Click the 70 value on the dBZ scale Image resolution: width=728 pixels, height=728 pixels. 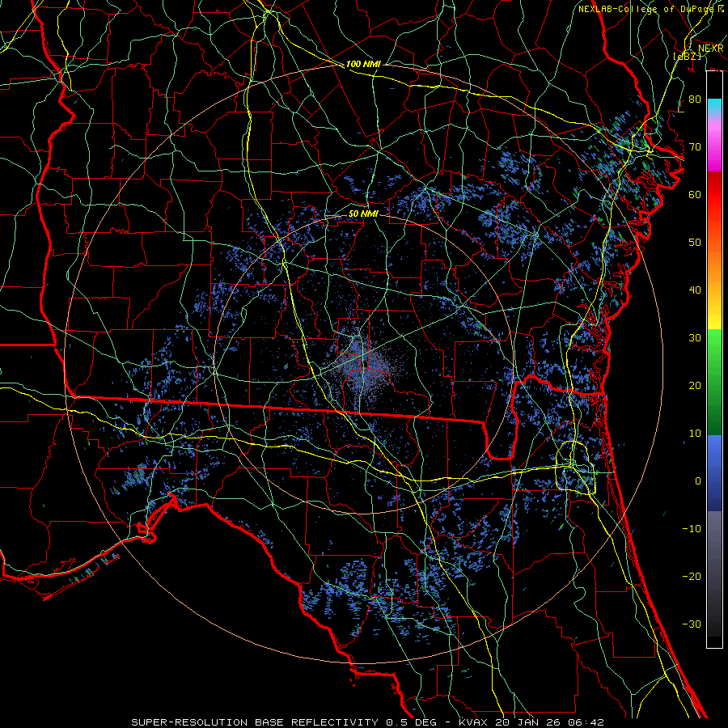click(695, 146)
